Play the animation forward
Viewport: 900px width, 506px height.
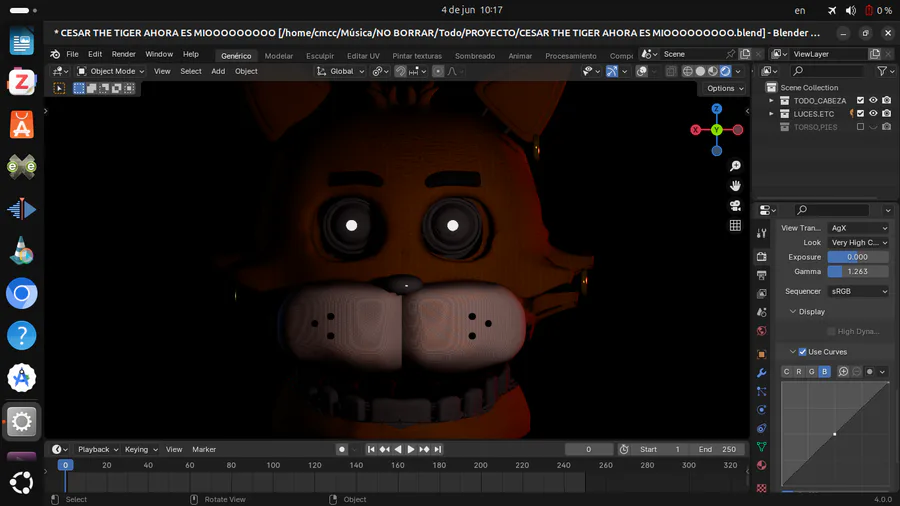tap(411, 449)
